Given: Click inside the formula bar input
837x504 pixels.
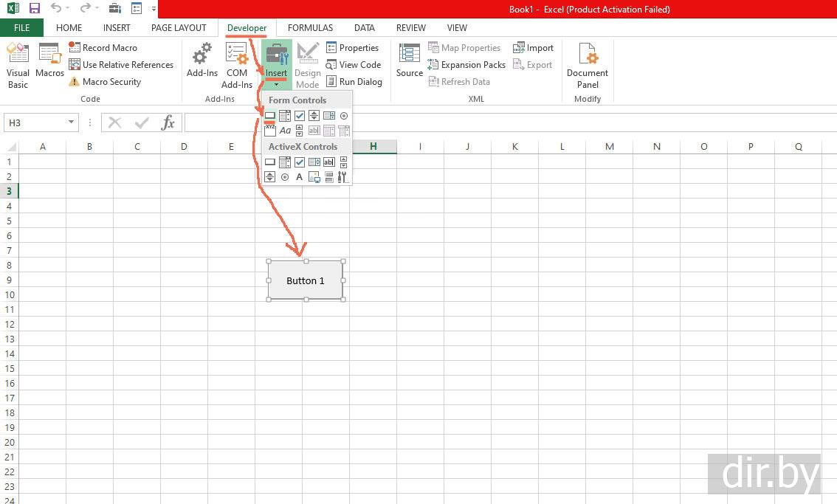Looking at the screenshot, I should click(502, 122).
